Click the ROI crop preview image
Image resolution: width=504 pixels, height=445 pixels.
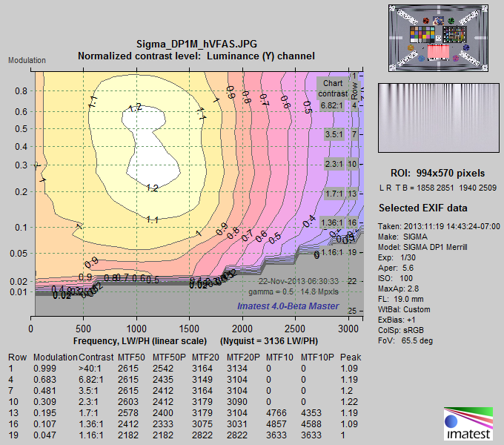pyautogui.click(x=439, y=118)
